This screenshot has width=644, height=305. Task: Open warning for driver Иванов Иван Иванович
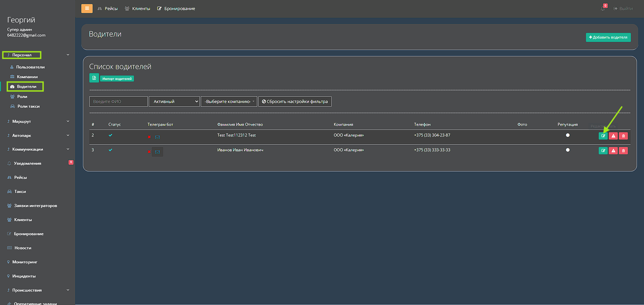pos(613,151)
